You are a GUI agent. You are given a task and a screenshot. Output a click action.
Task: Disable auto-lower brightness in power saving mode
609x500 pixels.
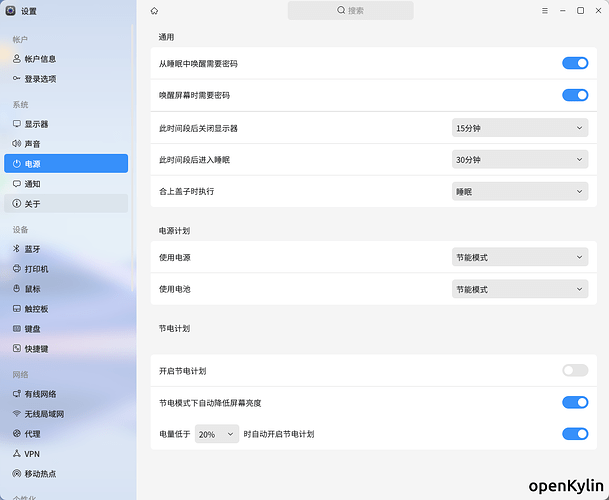[x=575, y=402]
